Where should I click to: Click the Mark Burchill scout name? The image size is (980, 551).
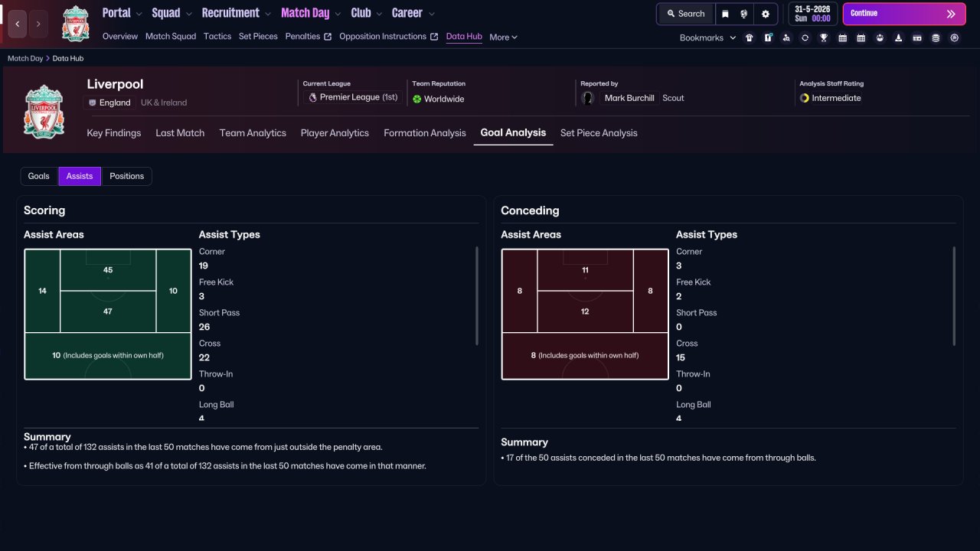coord(629,98)
